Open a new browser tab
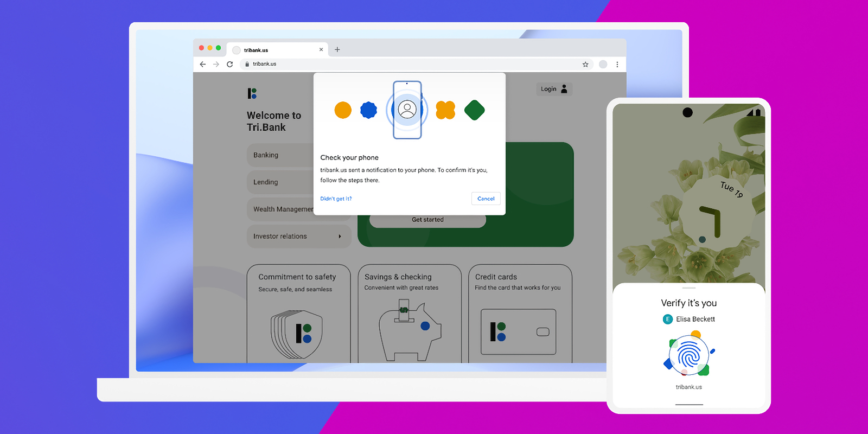The width and height of the screenshot is (868, 434). [337, 49]
